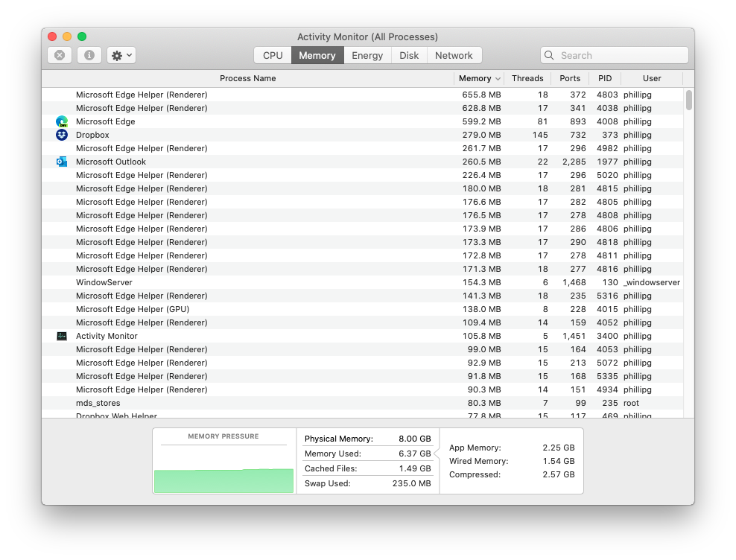Switch to the Energy tab
Viewport: 736px width, 560px height.
point(367,54)
